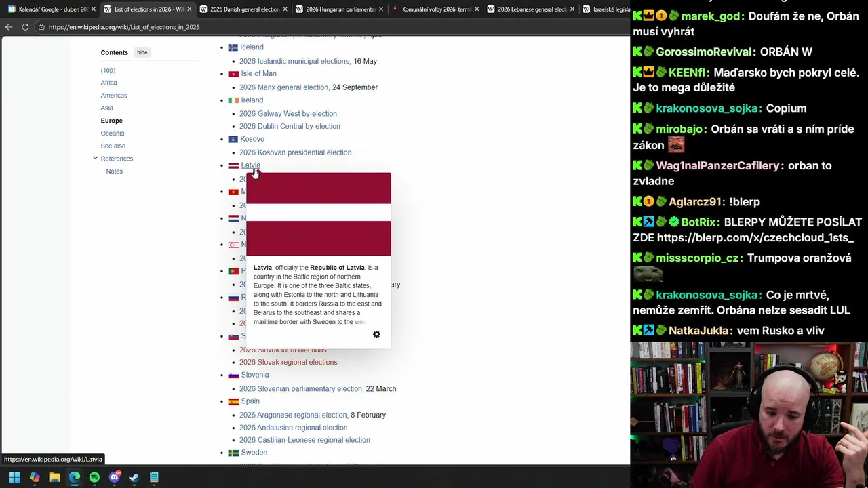This screenshot has height=488, width=868.
Task: Go back with the browser back arrow
Action: tap(9, 27)
